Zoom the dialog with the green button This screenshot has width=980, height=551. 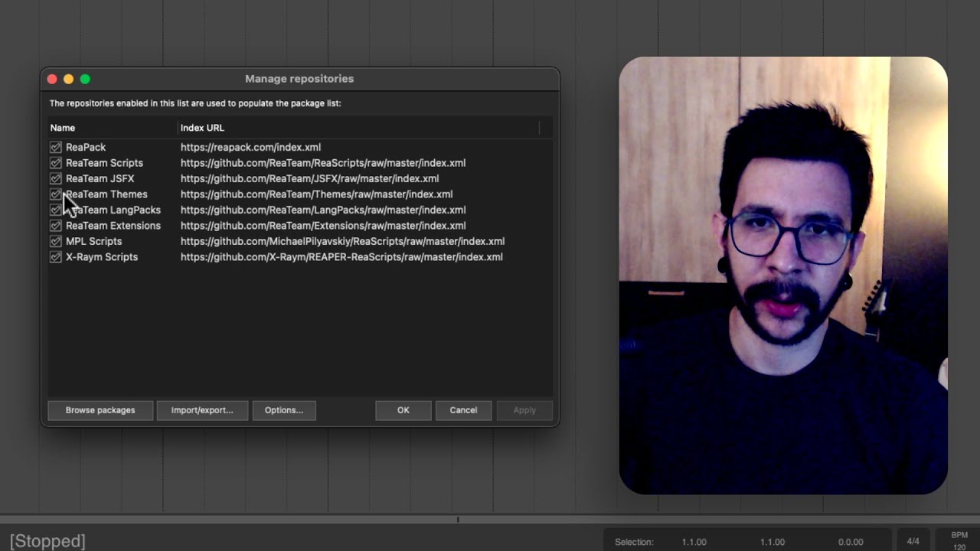(85, 79)
